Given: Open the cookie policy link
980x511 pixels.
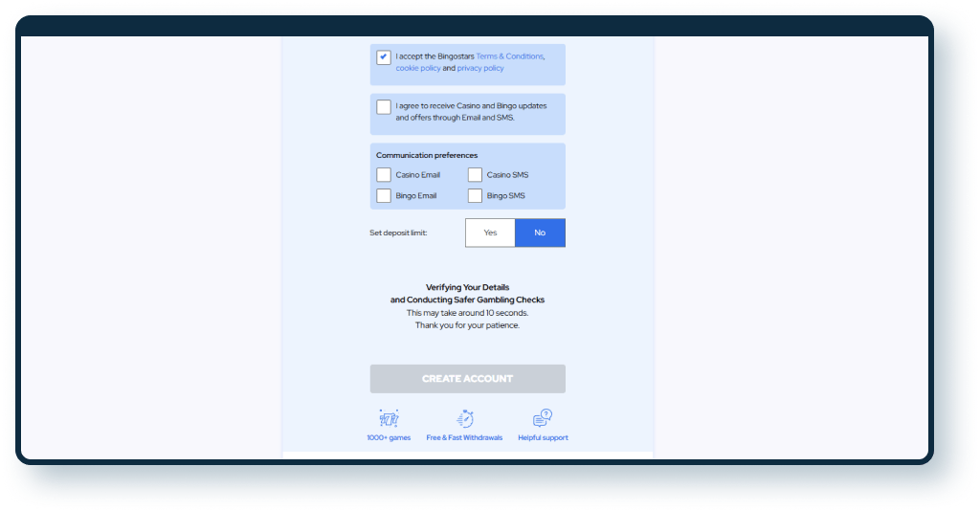Looking at the screenshot, I should pyautogui.click(x=417, y=69).
